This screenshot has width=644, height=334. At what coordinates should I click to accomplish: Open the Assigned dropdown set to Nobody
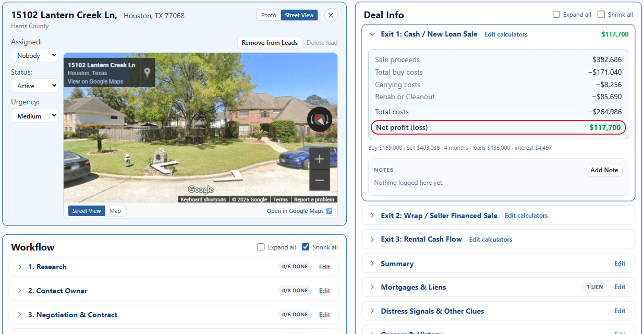click(x=35, y=55)
